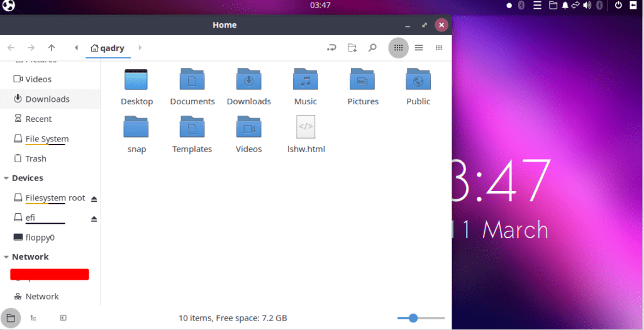
Task: Select the Desktop folder icon
Action: point(136,80)
